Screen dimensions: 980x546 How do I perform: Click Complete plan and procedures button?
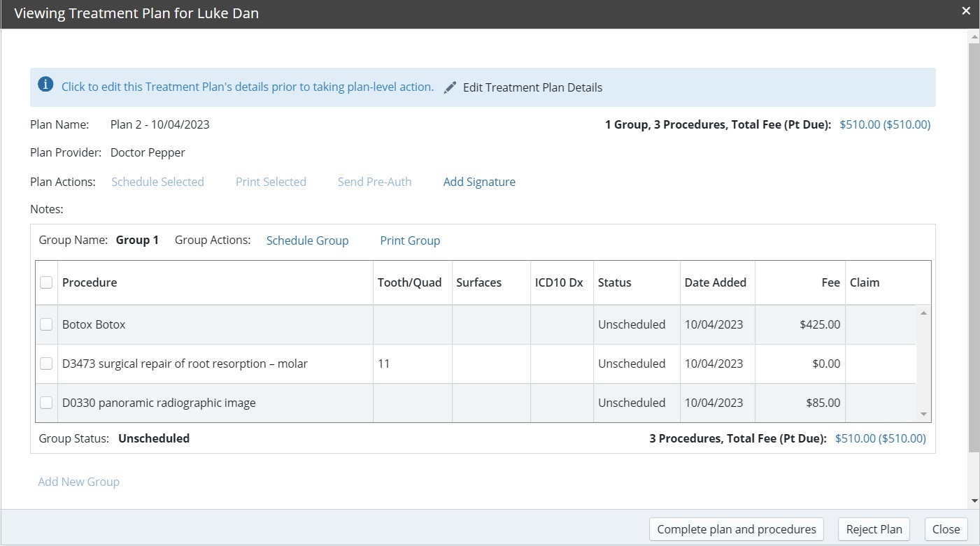(x=737, y=529)
